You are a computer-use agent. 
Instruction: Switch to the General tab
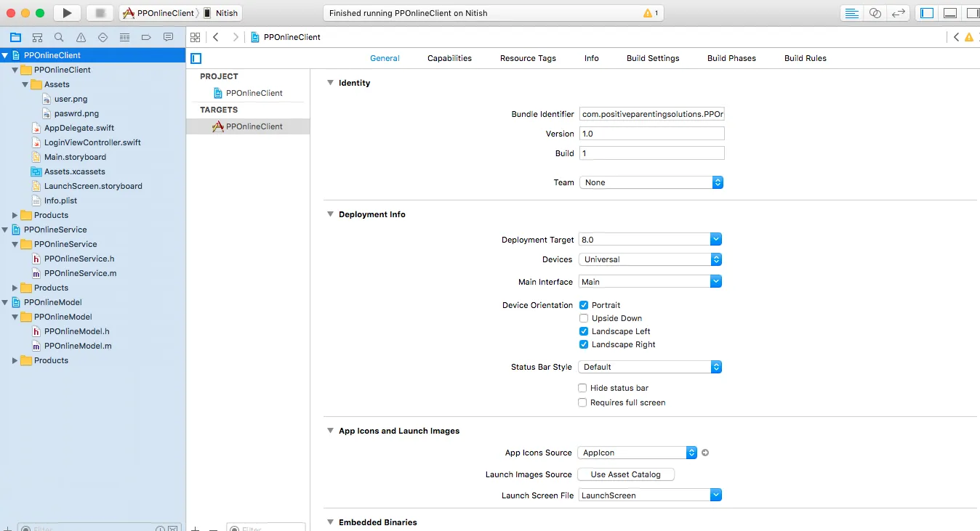point(385,58)
